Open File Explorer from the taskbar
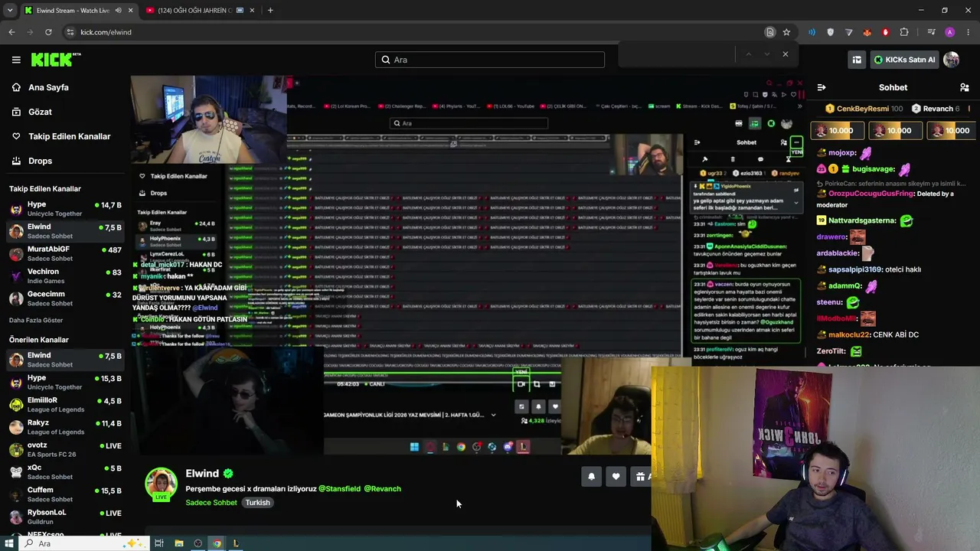Image resolution: width=980 pixels, height=551 pixels. tap(179, 543)
